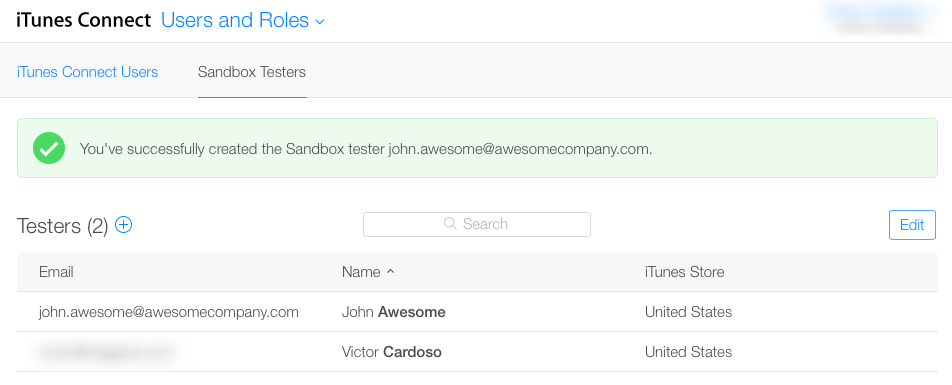Select the Victor Cardoso row name
The width and height of the screenshot is (952, 385).
click(392, 352)
